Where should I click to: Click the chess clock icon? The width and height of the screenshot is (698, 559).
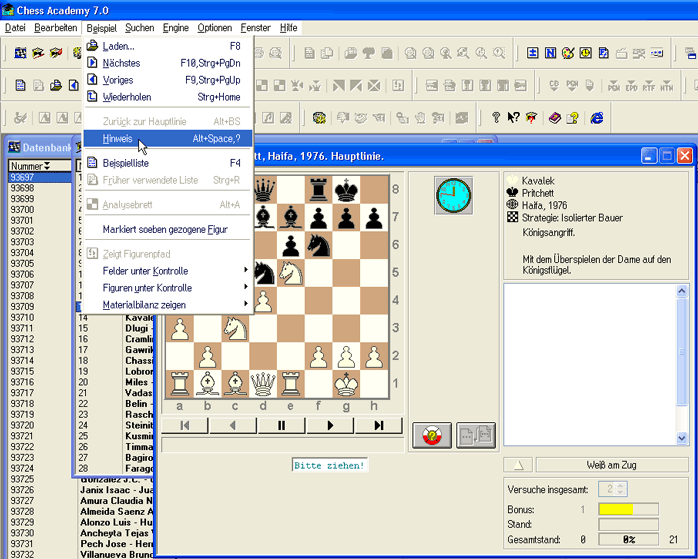click(453, 195)
